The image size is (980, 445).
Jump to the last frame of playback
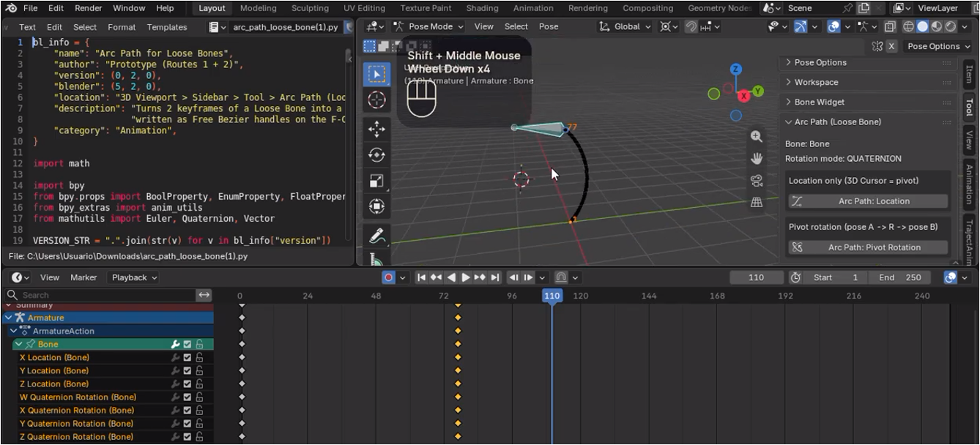click(x=495, y=277)
